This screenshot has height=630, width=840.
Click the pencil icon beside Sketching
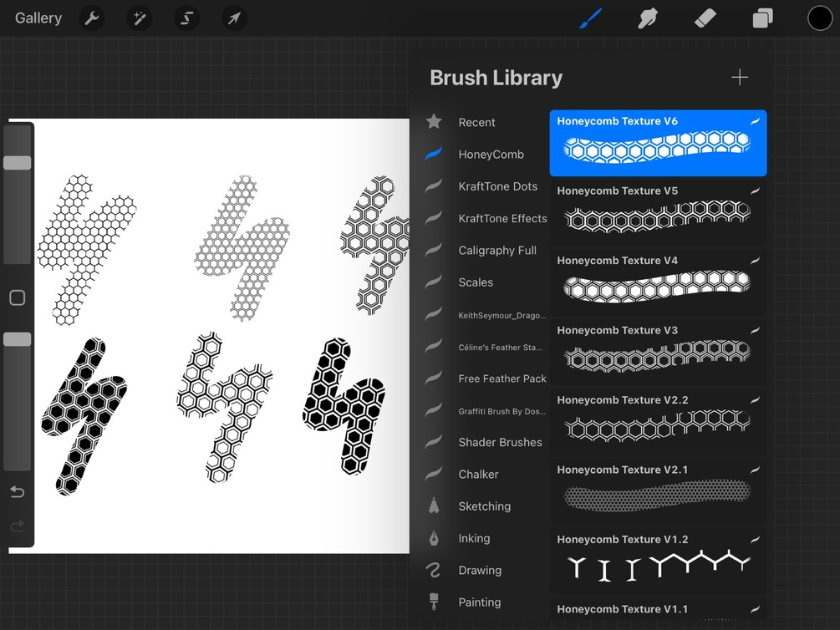click(x=434, y=506)
